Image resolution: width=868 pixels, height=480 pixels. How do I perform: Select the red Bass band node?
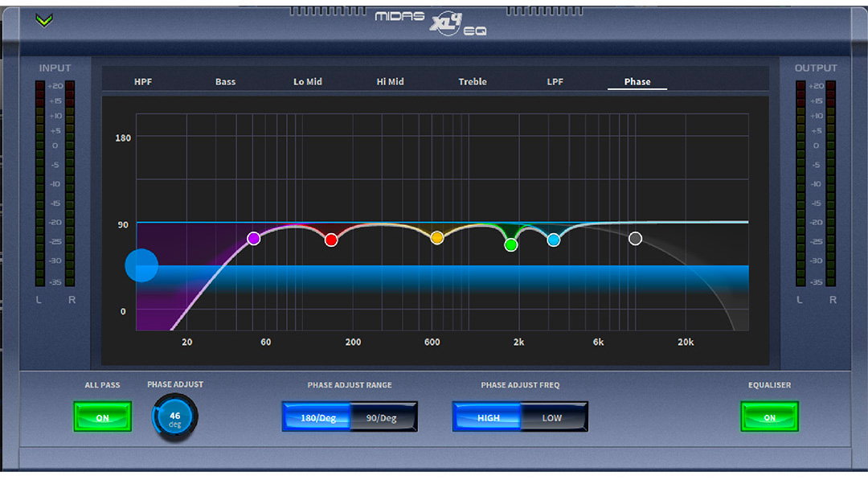(x=331, y=240)
